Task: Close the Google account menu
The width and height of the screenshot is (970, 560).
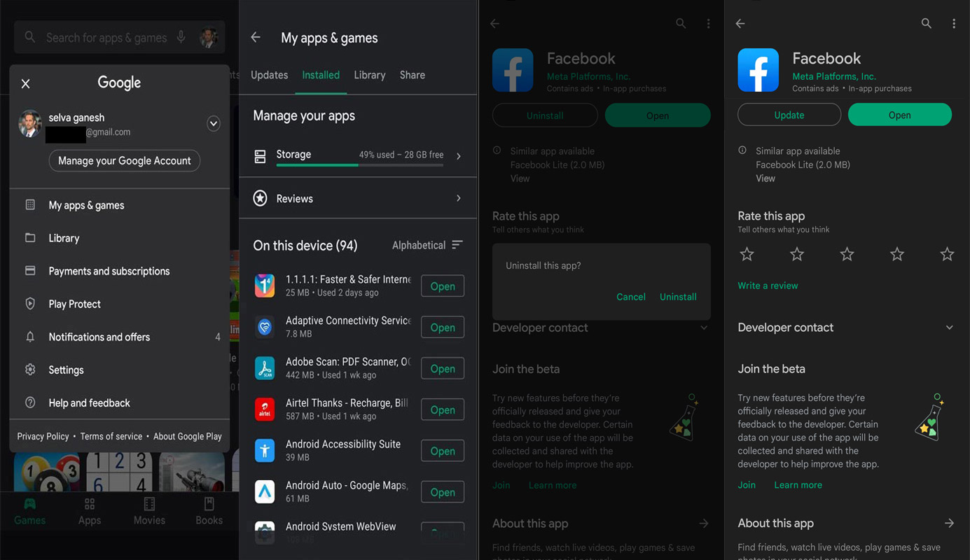Action: coord(26,83)
